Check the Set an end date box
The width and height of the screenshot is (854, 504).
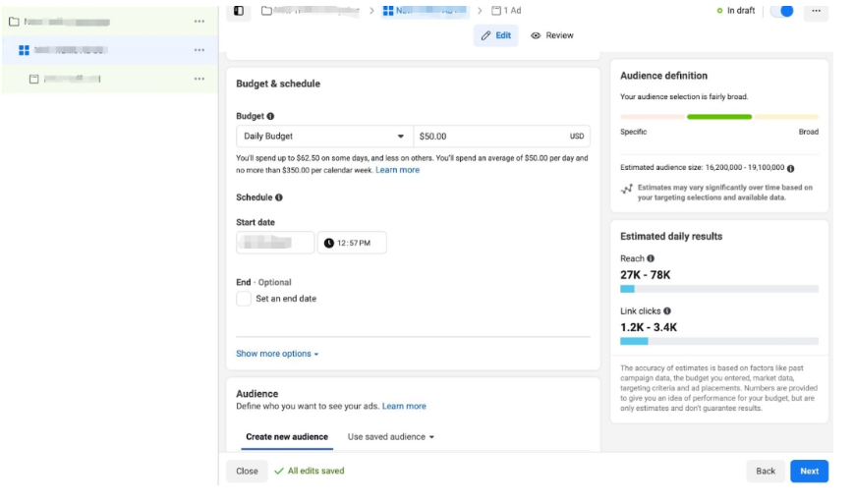pyautogui.click(x=244, y=299)
